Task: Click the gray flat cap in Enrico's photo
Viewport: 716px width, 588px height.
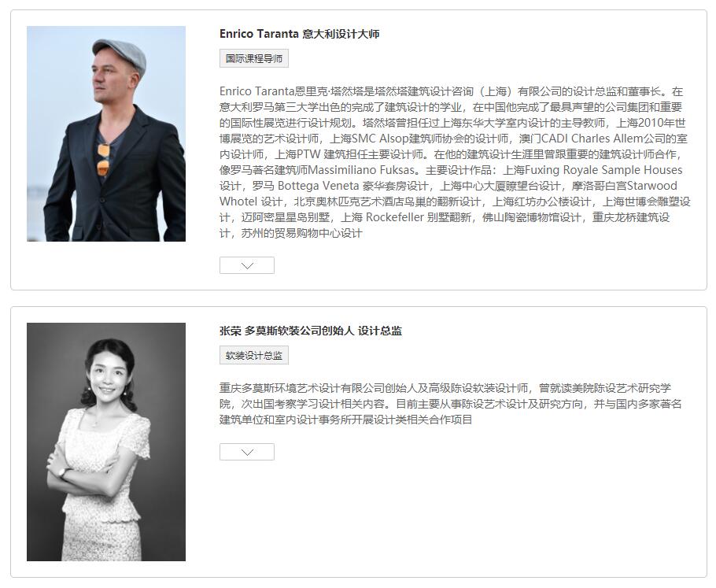Action: (x=120, y=54)
